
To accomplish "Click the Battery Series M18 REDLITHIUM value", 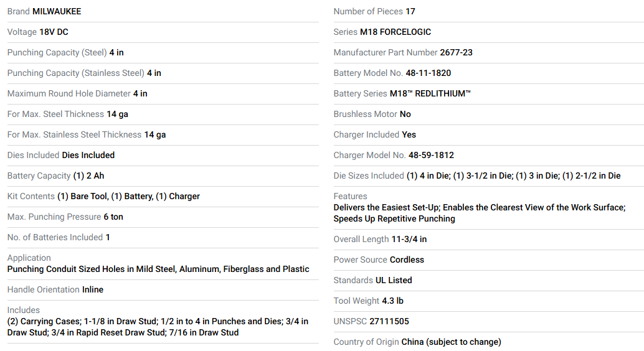I will (x=430, y=93).
